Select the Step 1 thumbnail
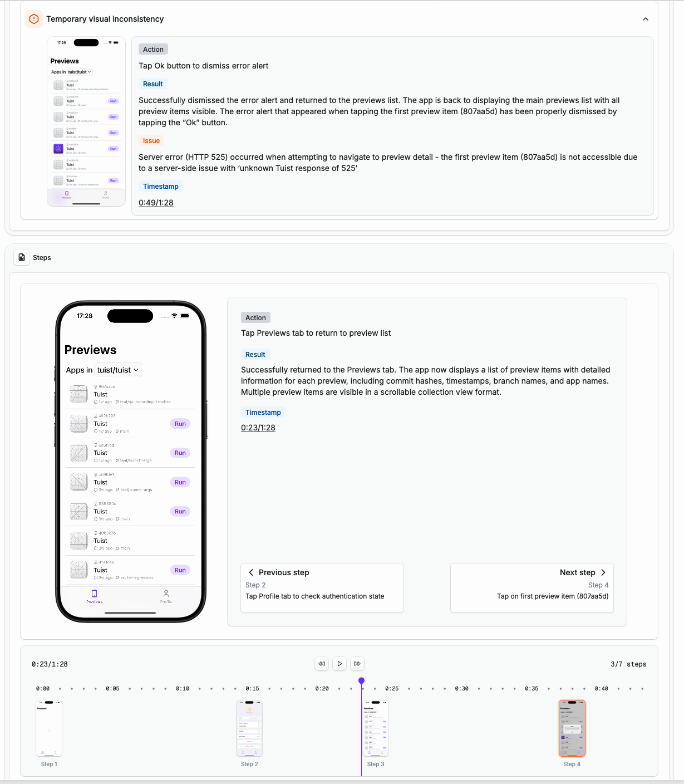This screenshot has width=684, height=784. [x=49, y=728]
